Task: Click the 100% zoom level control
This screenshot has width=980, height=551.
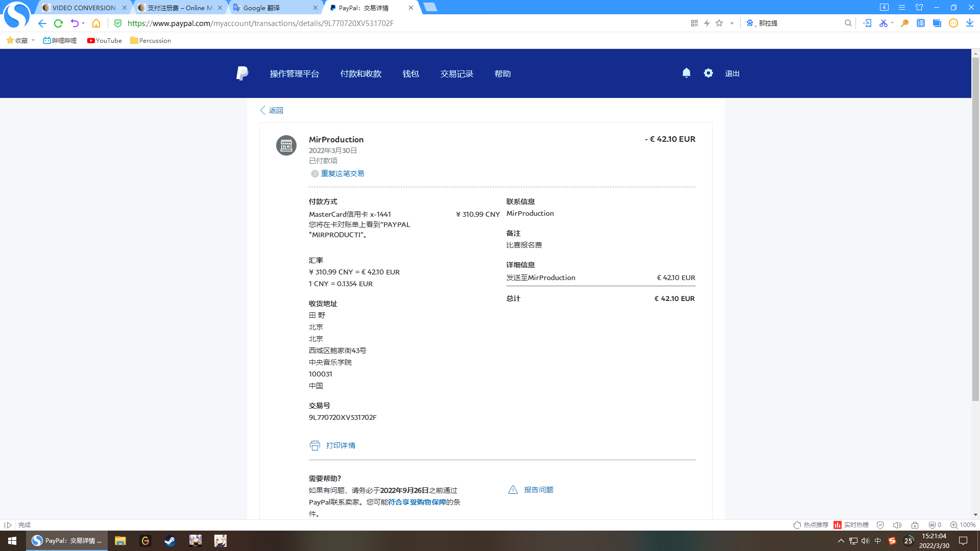Action: pos(963,525)
